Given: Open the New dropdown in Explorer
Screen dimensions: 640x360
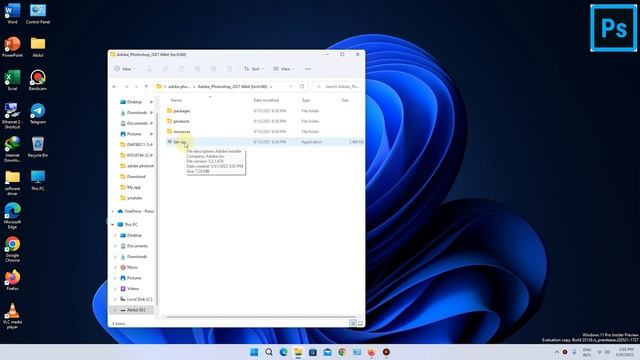Looking at the screenshot, I should 125,69.
